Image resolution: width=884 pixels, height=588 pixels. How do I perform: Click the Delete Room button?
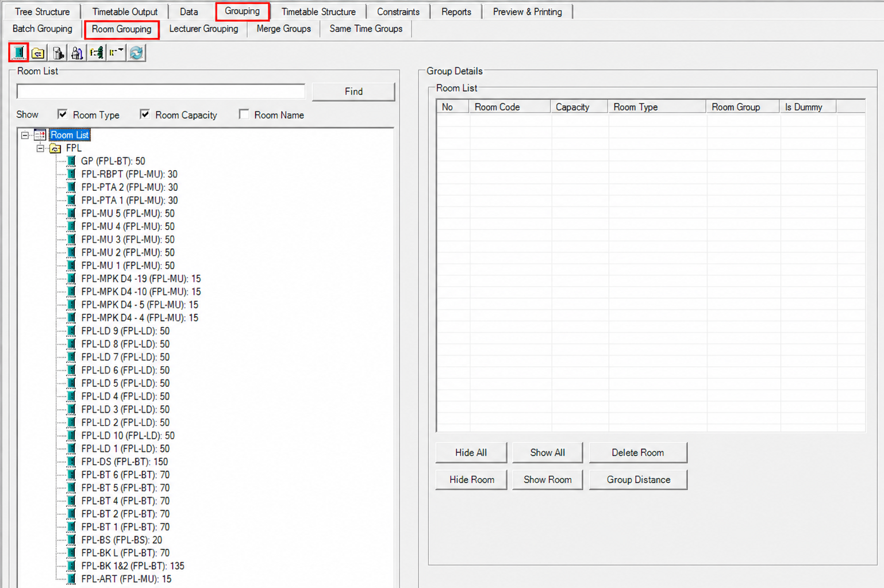click(x=638, y=452)
